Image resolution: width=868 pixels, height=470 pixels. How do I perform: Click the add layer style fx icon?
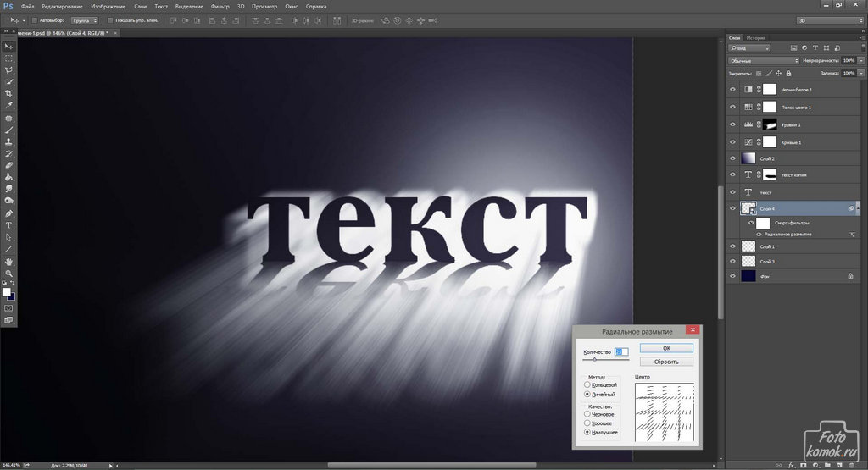(x=790, y=465)
